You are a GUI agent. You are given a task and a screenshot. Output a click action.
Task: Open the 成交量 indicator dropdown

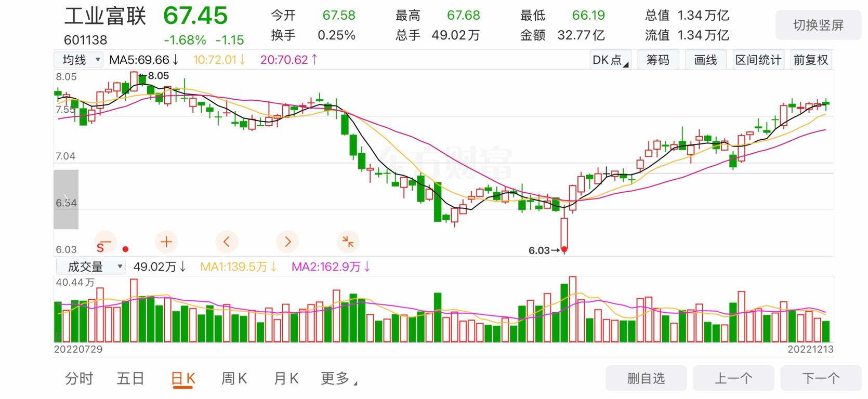click(x=90, y=267)
